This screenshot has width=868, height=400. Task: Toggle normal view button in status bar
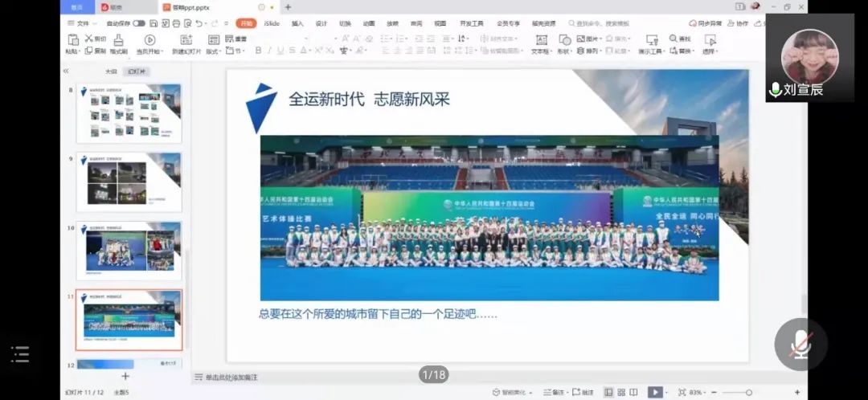(608, 392)
